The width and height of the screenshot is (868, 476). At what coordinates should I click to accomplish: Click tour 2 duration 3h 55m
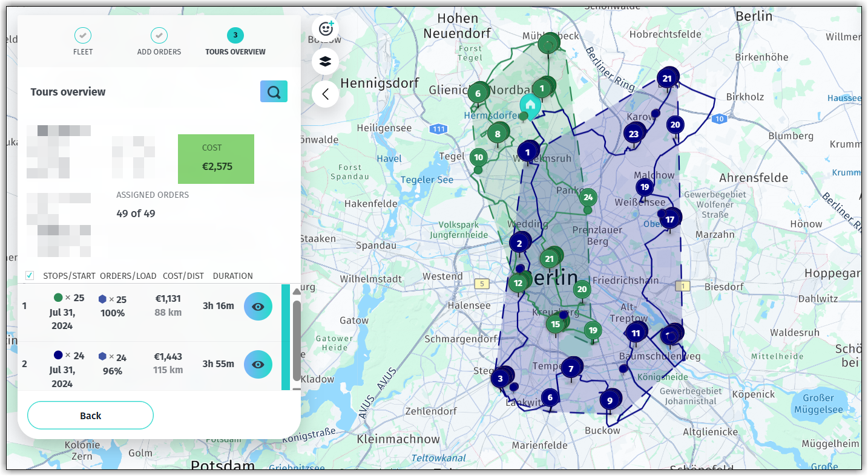[218, 364]
